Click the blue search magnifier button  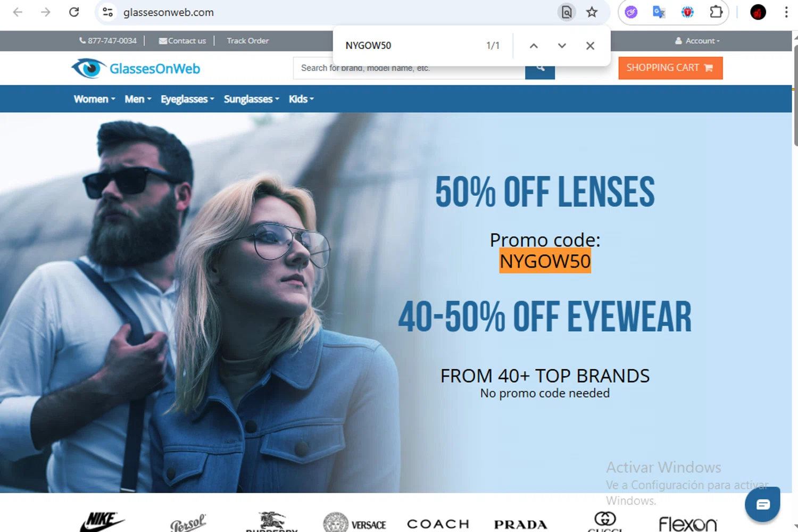tap(540, 68)
